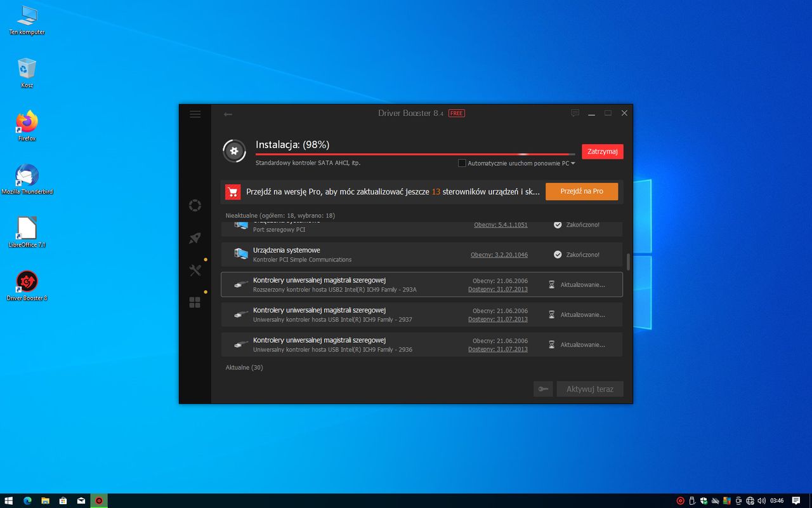
Task: Open the Action Center grid icon in sidebar
Action: coord(195,303)
